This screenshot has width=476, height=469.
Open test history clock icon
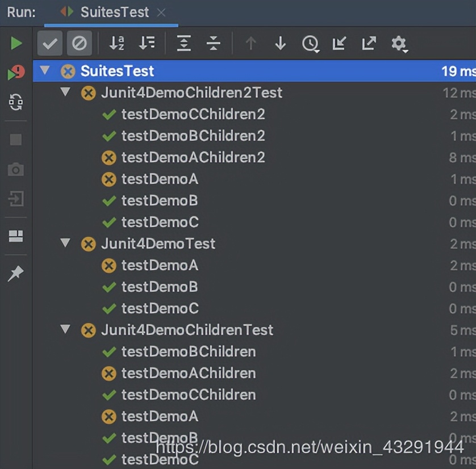click(310, 44)
